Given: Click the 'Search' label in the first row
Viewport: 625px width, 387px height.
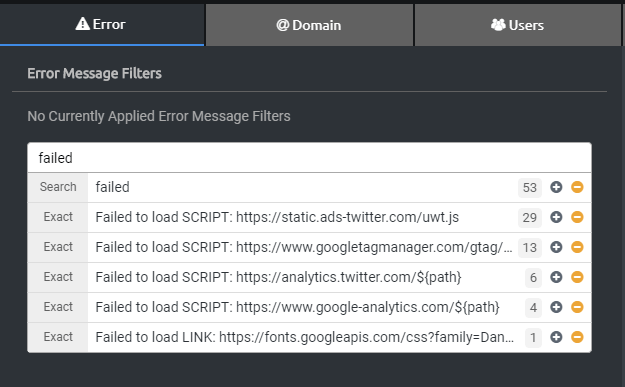Looking at the screenshot, I should point(58,187).
